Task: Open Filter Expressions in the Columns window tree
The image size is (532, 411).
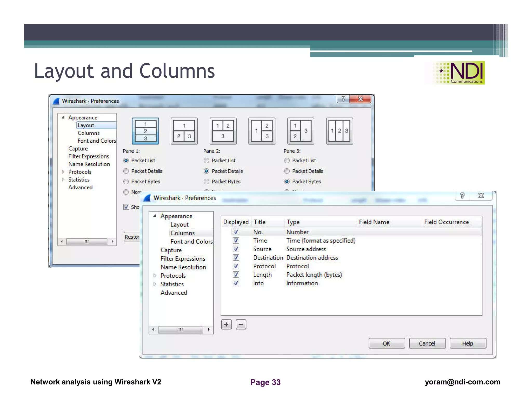Action: pyautogui.click(x=183, y=259)
